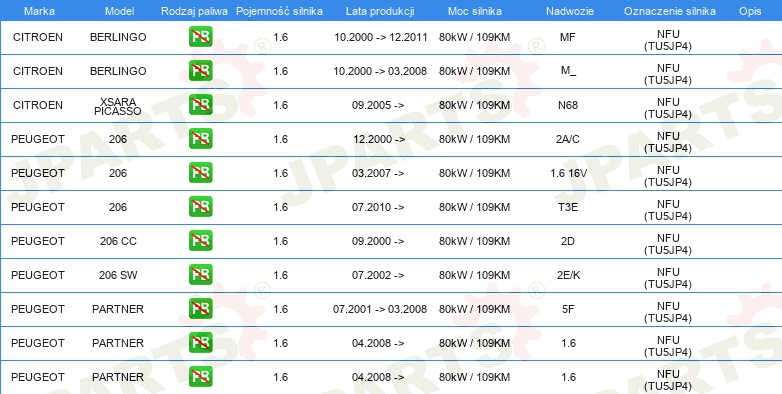The width and height of the screenshot is (782, 394).
Task: Click the Moc silnika column header
Action: [x=475, y=11]
